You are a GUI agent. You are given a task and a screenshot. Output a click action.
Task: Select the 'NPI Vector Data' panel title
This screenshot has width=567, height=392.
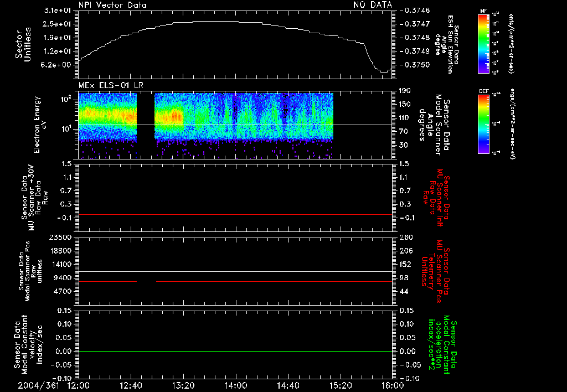pyautogui.click(x=112, y=5)
